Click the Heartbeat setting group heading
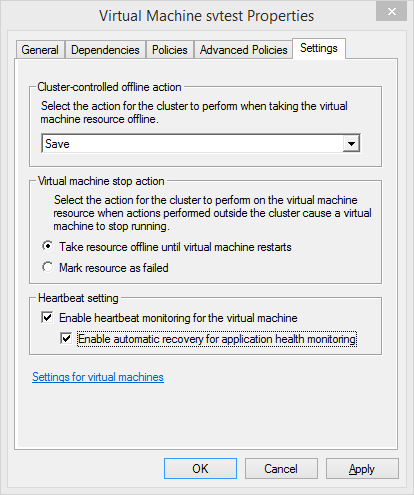 78,298
